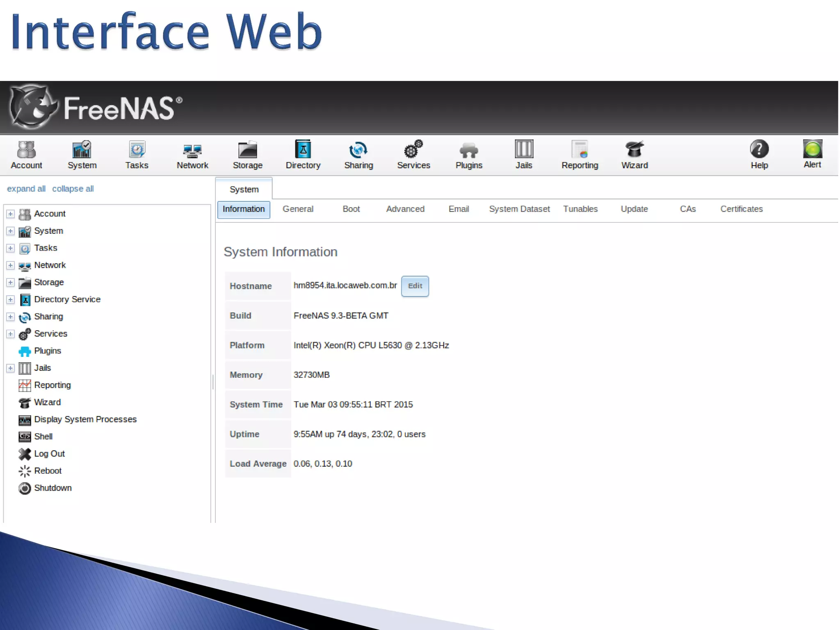This screenshot has width=840, height=630.
Task: Open the Storage toolbar icon
Action: click(247, 150)
